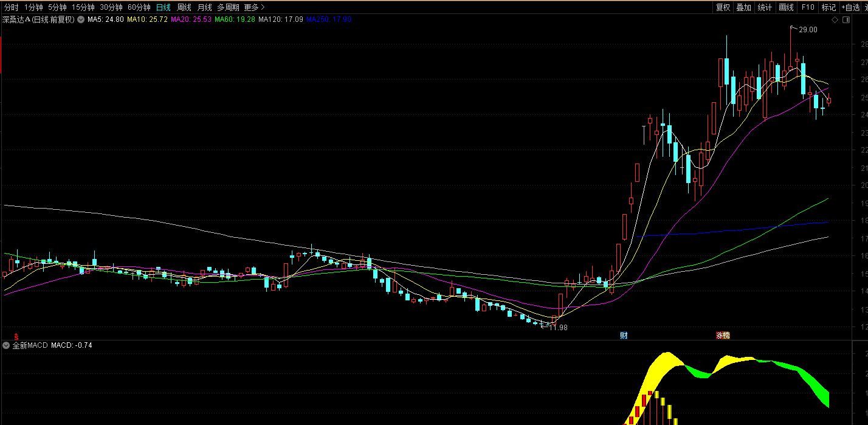868x425 pixels.
Task: Click the 标记 mark button
Action: (x=828, y=7)
